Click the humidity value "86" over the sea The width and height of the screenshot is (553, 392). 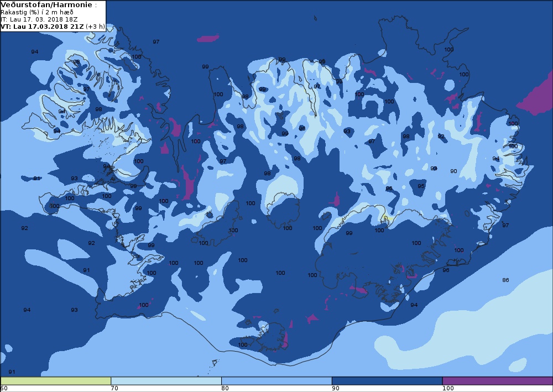click(x=505, y=280)
